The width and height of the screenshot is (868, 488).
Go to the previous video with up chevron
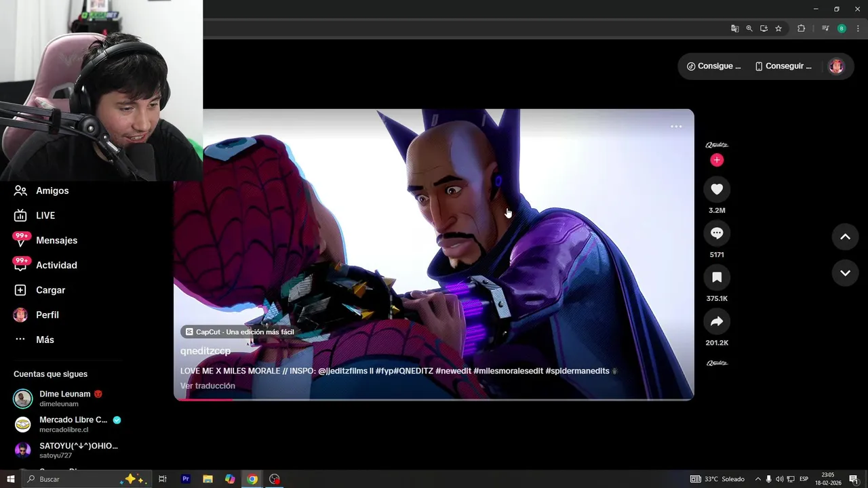tap(845, 237)
